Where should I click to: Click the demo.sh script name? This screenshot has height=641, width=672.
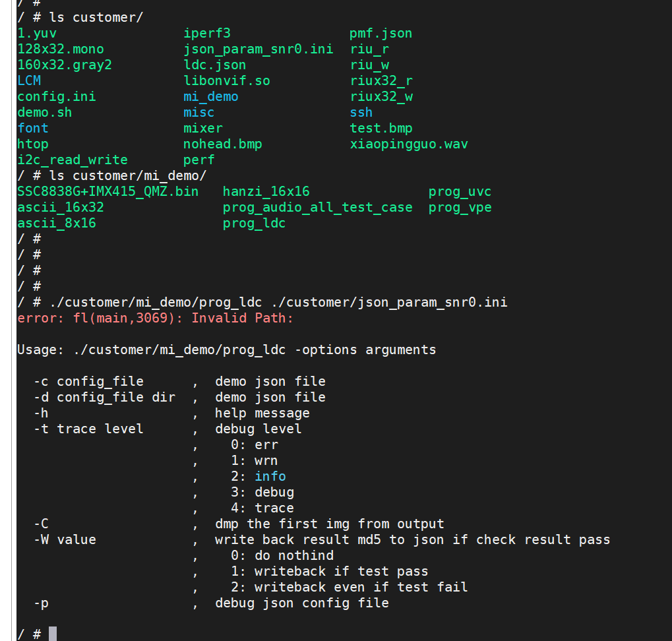pos(45,113)
